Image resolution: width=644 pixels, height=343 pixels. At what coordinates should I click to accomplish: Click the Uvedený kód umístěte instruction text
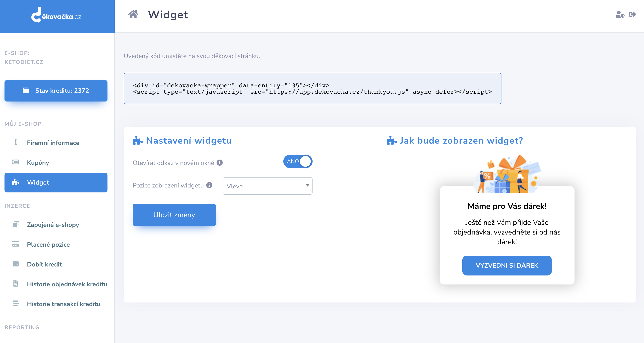[192, 56]
